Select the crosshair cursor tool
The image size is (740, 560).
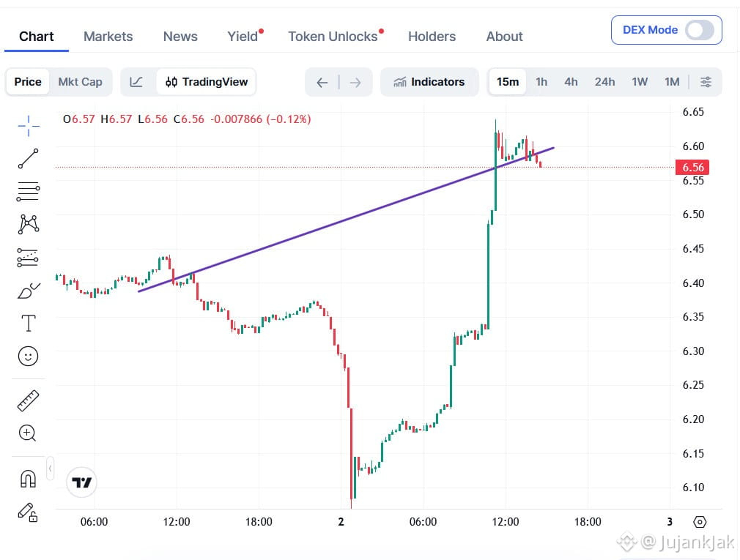29,126
